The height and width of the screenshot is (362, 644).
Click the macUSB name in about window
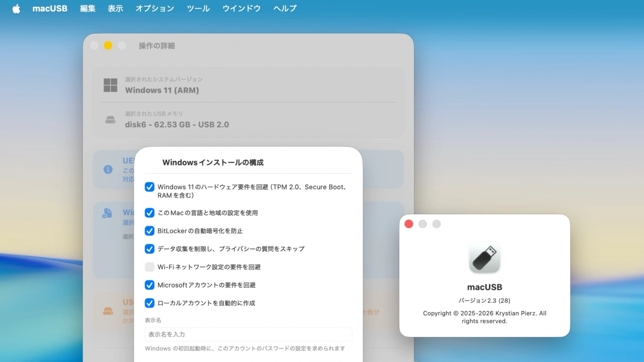485,287
